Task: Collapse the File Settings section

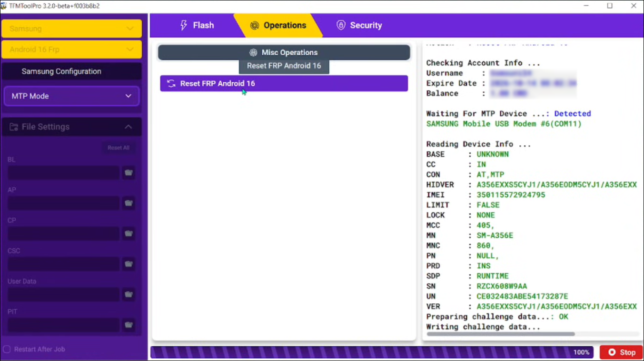Action: click(x=128, y=127)
